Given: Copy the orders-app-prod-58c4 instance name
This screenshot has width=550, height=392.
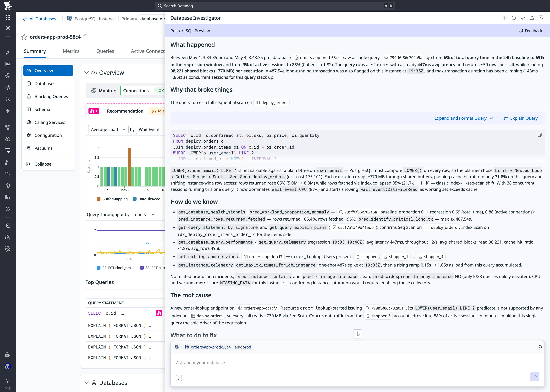Looking at the screenshot, I should click(x=85, y=36).
